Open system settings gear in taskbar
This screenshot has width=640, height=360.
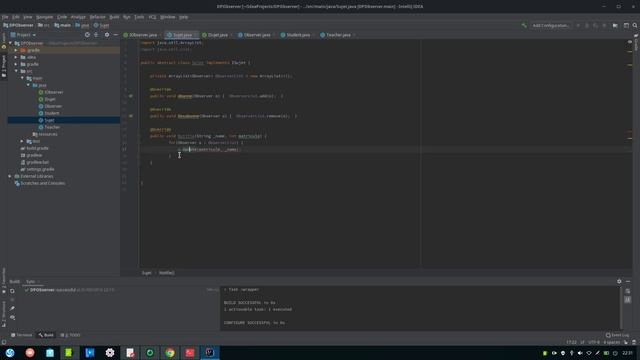click(110, 353)
